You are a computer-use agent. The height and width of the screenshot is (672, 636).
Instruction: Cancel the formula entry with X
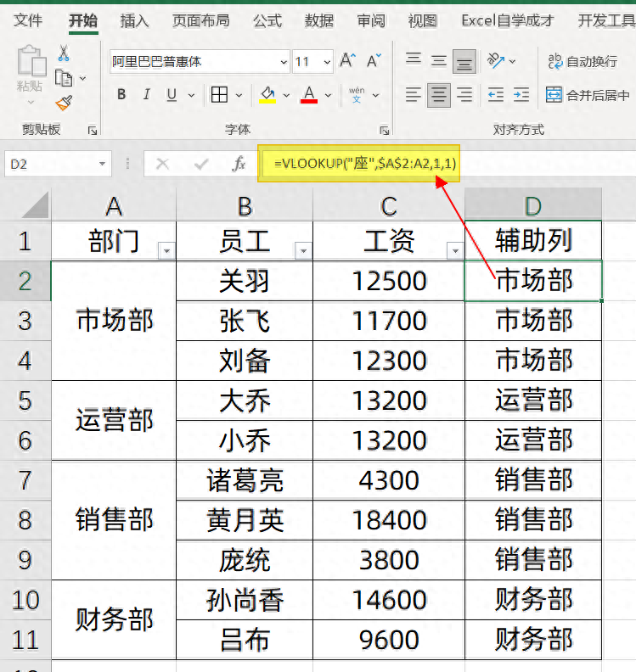coord(162,164)
